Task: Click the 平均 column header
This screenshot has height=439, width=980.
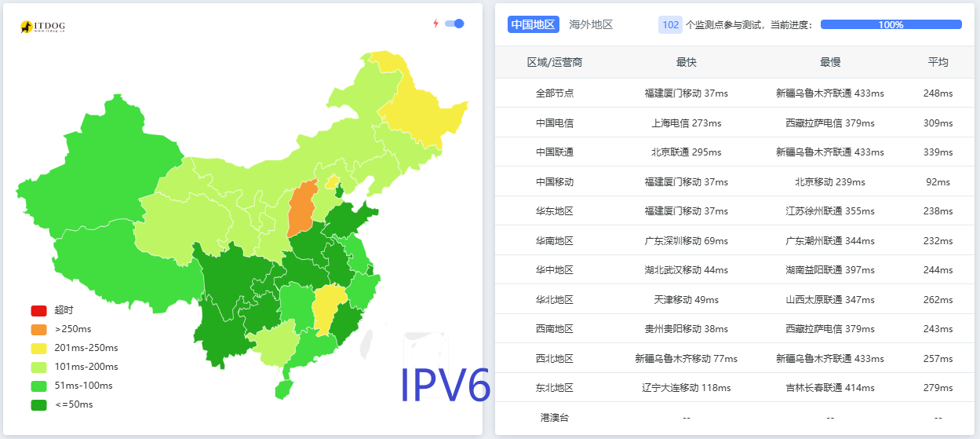Action: coord(938,62)
